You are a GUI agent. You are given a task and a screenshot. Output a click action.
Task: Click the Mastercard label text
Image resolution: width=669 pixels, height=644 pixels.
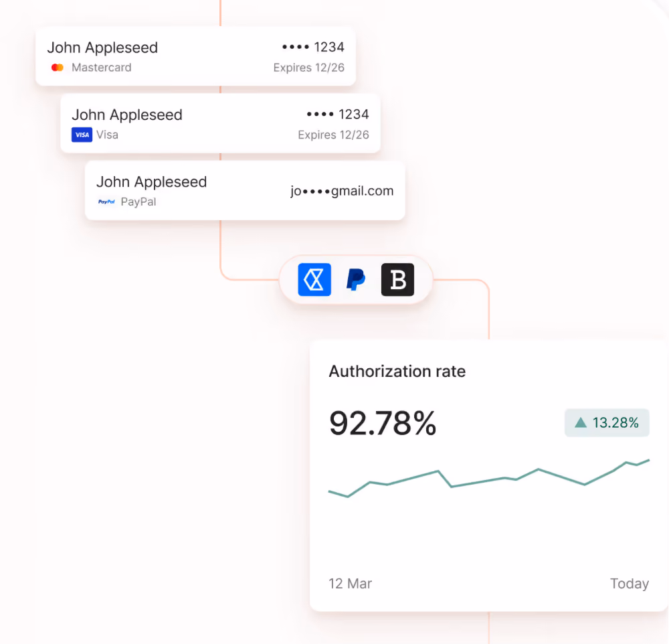point(102,68)
